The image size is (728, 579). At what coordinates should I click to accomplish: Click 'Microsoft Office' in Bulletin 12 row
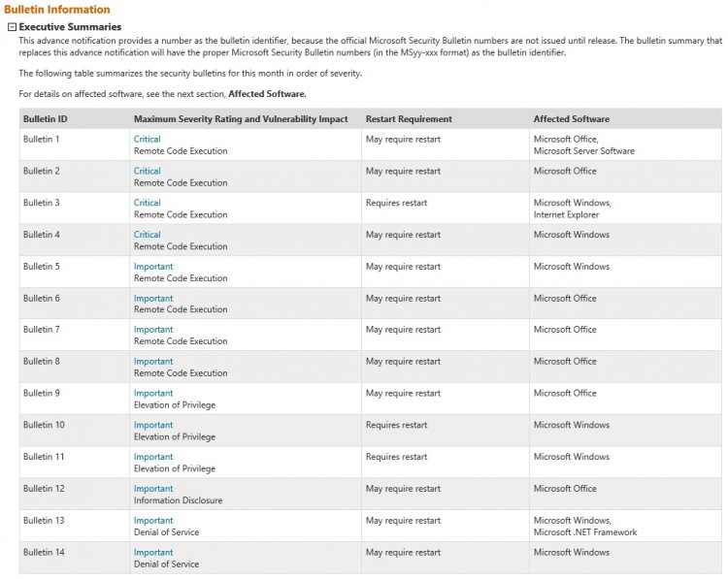[565, 489]
